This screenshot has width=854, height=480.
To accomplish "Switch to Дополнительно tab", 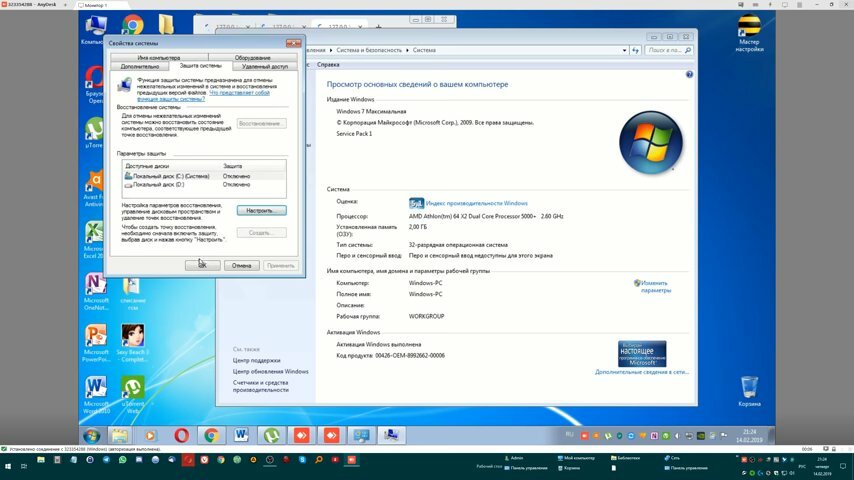I will pyautogui.click(x=140, y=66).
